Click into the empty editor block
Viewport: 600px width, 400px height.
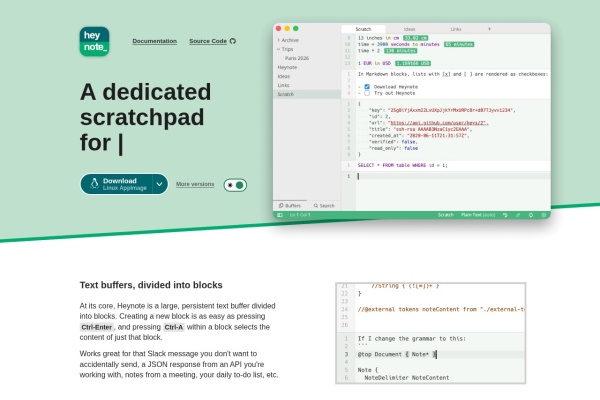coord(453,176)
